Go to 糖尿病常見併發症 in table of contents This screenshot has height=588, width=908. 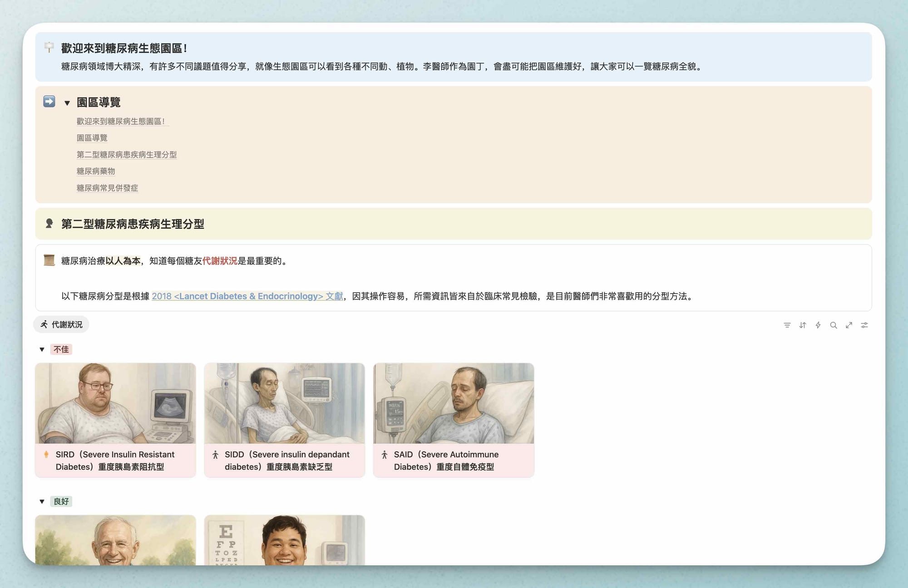tap(107, 188)
